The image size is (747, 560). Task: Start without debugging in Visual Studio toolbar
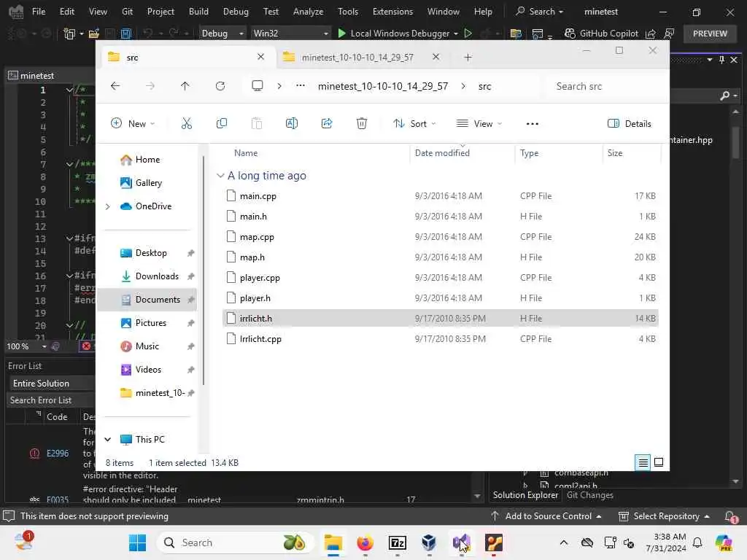click(x=468, y=34)
